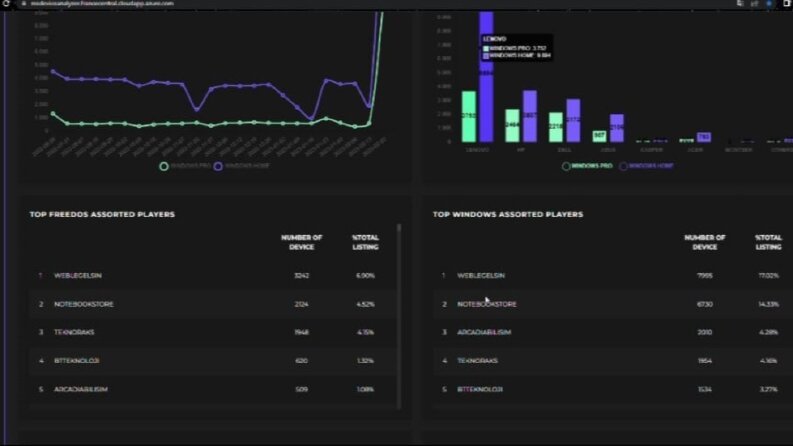The image size is (793, 446).
Task: Click Number of Device header in FreeDOS table
Action: click(301, 242)
